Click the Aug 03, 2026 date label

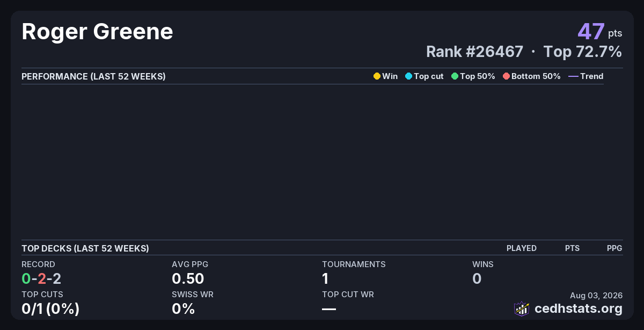[596, 295]
